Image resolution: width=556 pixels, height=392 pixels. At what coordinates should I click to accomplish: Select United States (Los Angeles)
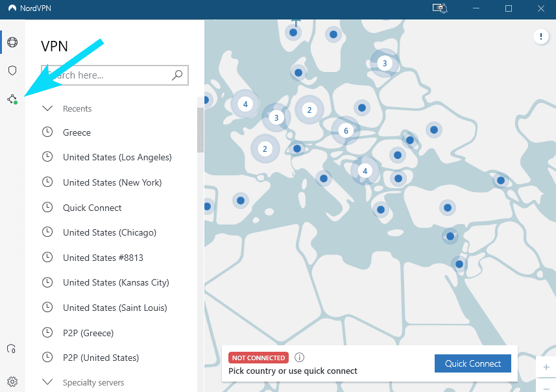click(117, 157)
